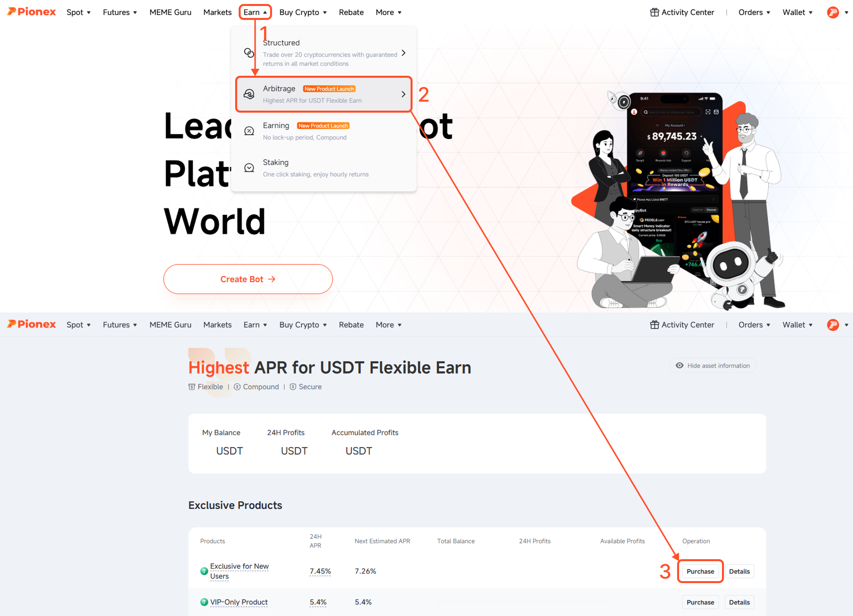Click the gift icon beside top Activity Center

click(655, 12)
